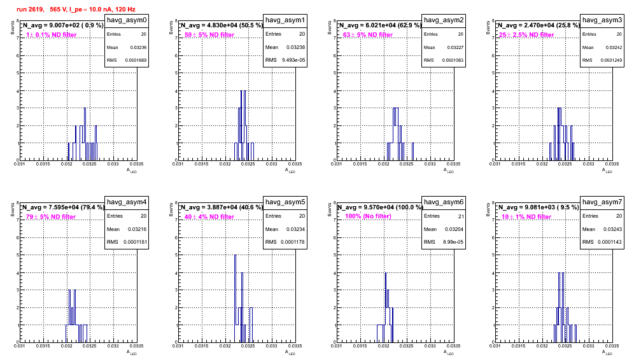Image resolution: width=634 pixels, height=364 pixels.
Task: Click the Mean value 0.03216
Action: point(137,229)
